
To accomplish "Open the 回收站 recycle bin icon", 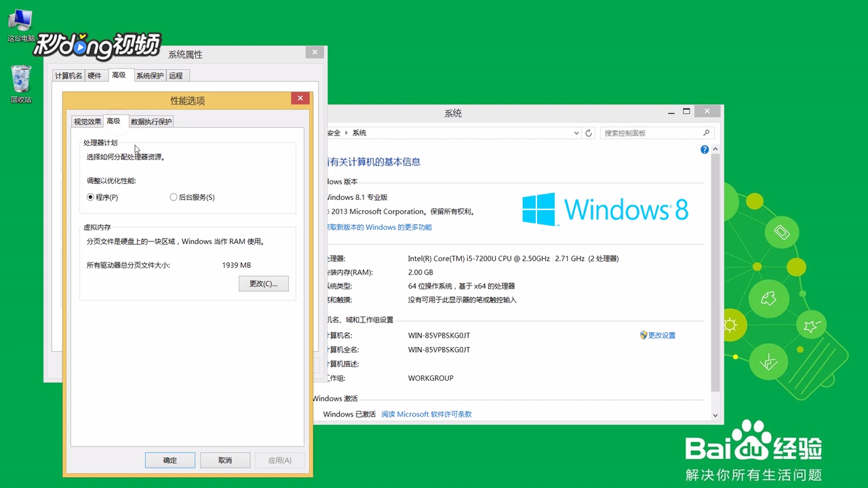I will click(x=21, y=84).
